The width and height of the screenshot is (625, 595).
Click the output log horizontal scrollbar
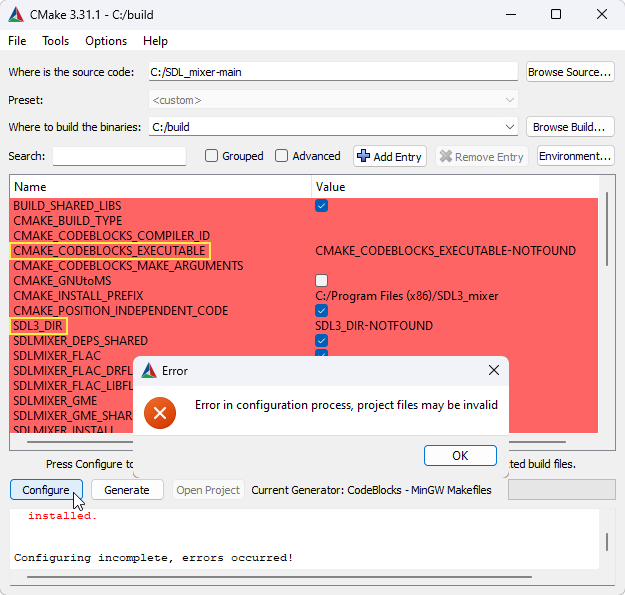tap(279, 577)
